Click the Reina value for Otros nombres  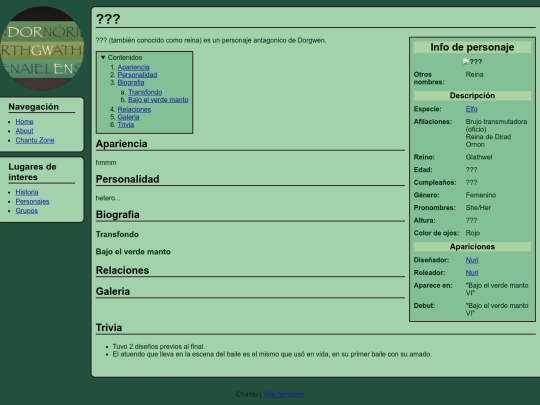(474, 74)
